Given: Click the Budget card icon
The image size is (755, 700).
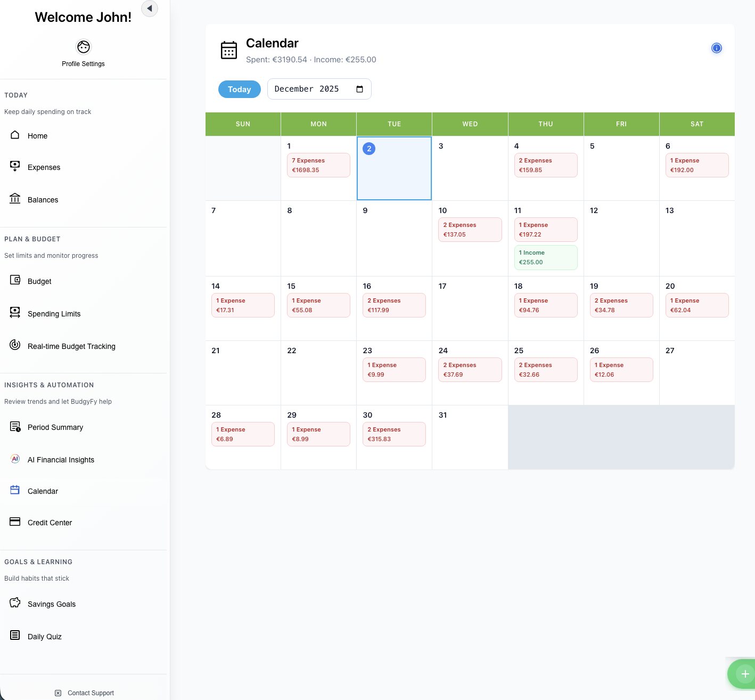Looking at the screenshot, I should [x=14, y=280].
